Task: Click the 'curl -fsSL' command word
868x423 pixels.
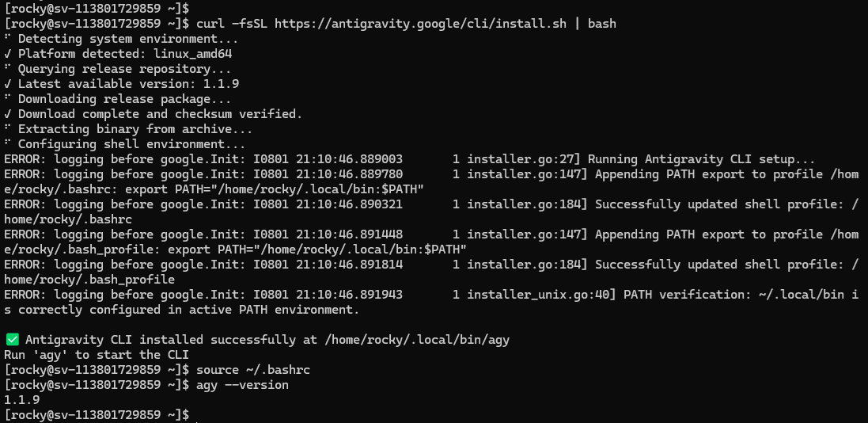Action: pos(232,24)
